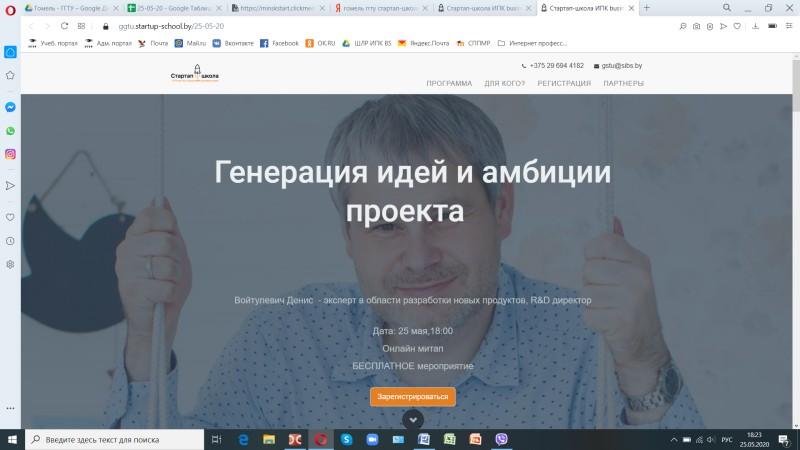View site security lock info
800x450 pixels.
pos(106,26)
